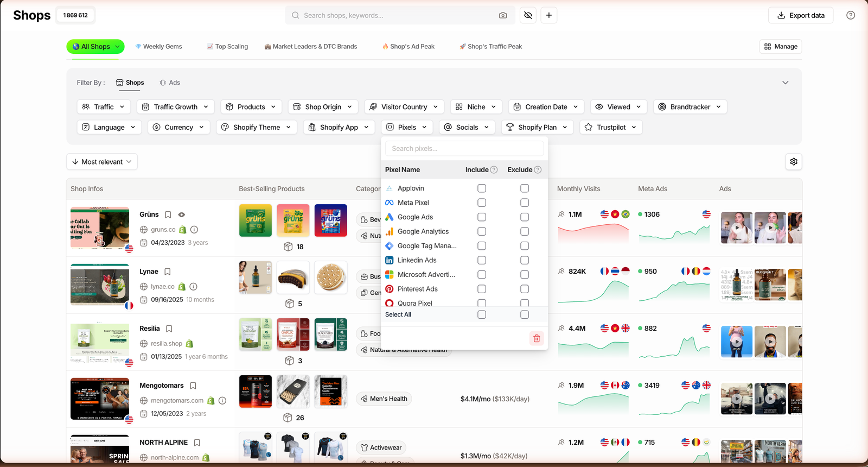
Task: Bookmark the Mengotomars shop
Action: [193, 386]
